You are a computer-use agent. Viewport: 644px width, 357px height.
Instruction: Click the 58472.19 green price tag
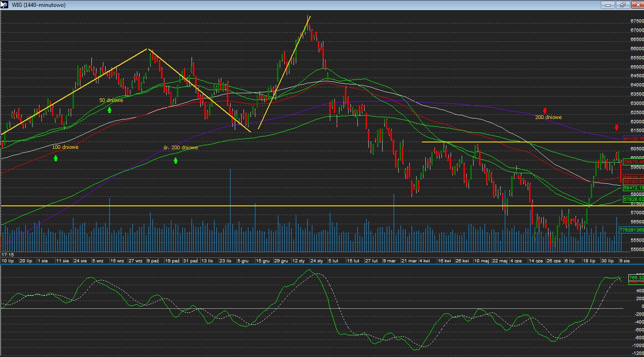click(x=633, y=188)
